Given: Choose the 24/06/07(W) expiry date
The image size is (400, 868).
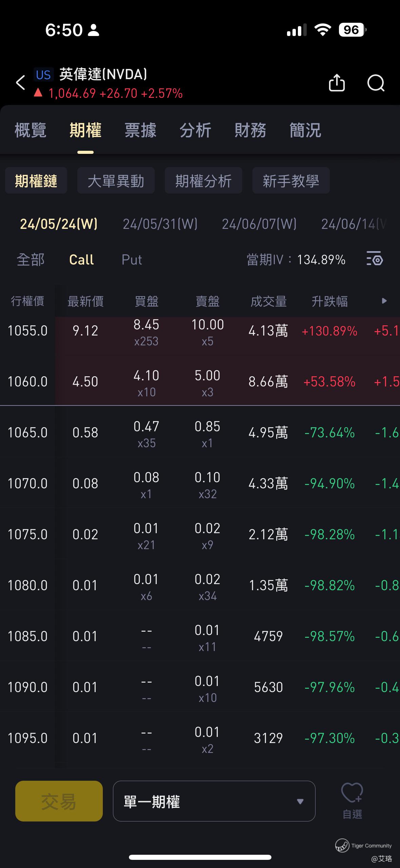Looking at the screenshot, I should [259, 224].
